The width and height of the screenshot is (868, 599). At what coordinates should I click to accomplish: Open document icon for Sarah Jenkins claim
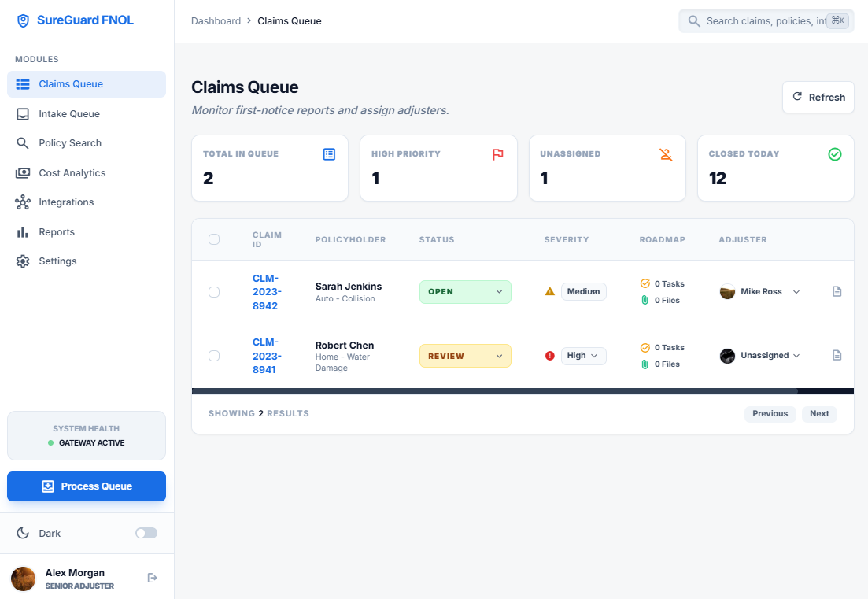pos(837,292)
